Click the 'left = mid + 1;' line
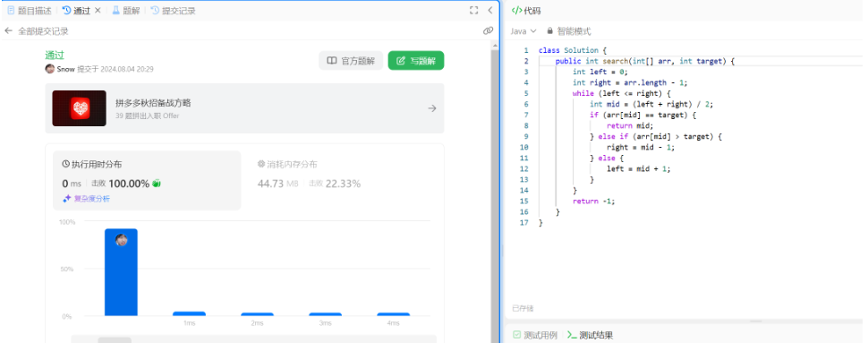 [x=639, y=169]
